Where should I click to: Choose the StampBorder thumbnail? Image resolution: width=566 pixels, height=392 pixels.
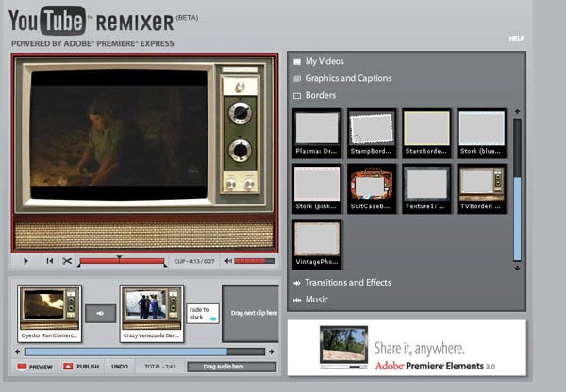tap(372, 134)
